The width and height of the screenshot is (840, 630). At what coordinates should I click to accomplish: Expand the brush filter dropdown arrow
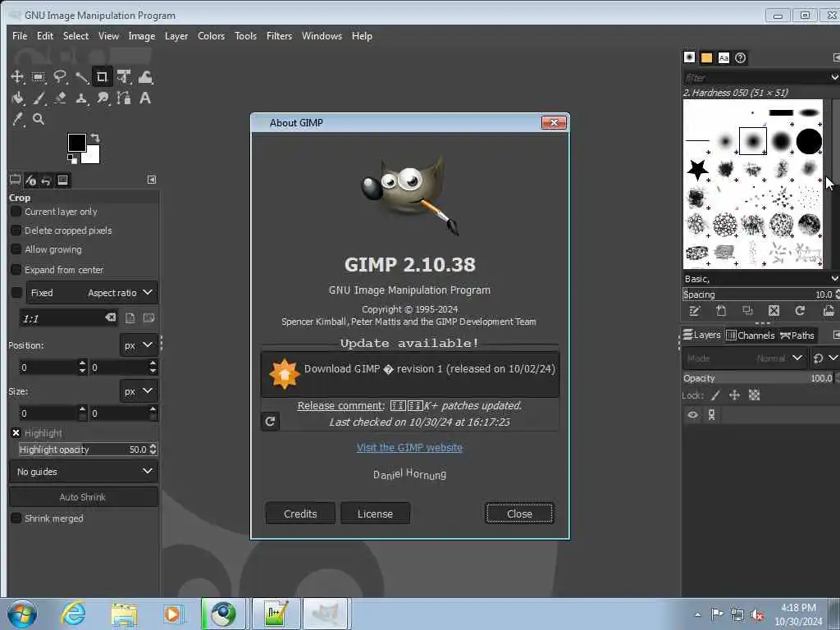pos(834,77)
